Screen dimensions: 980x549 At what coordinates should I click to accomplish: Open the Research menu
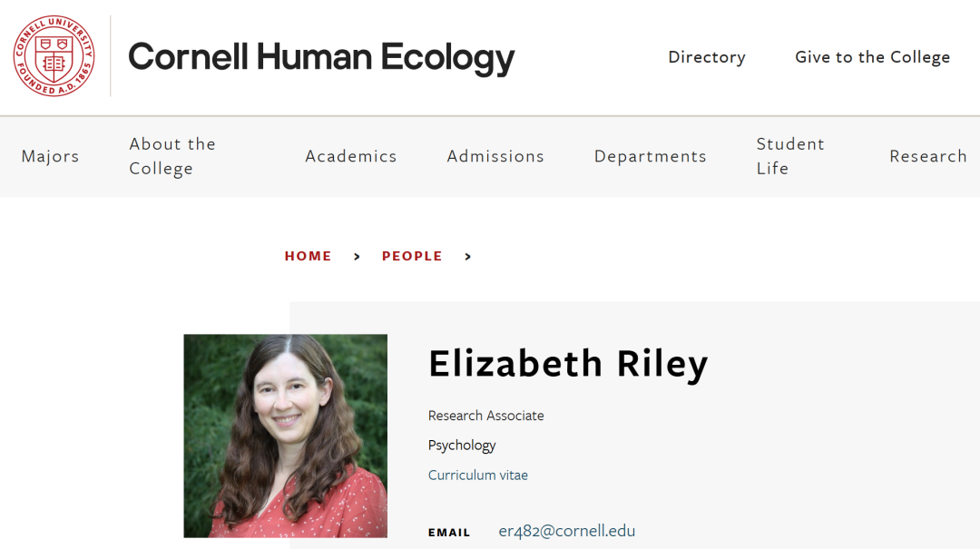928,156
